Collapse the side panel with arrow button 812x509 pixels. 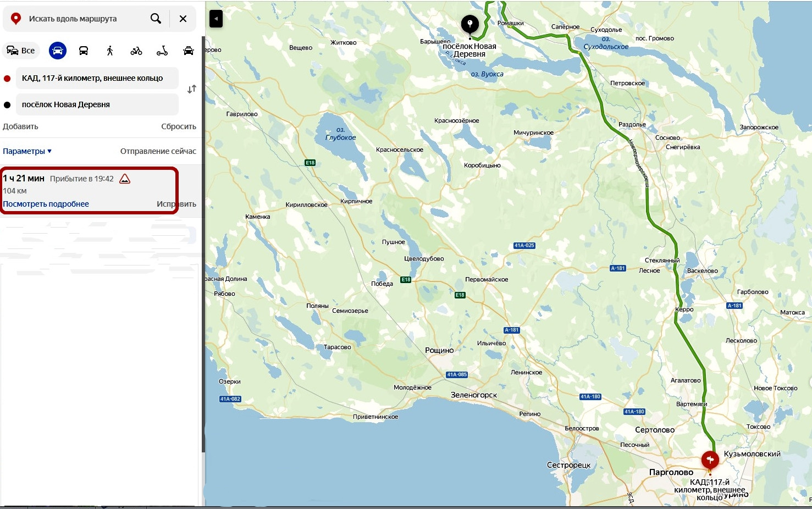coord(216,19)
